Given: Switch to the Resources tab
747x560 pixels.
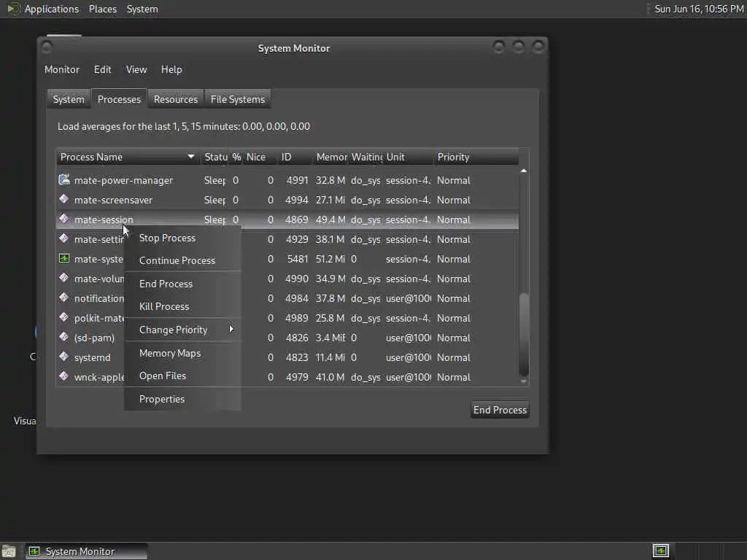Looking at the screenshot, I should click(175, 99).
